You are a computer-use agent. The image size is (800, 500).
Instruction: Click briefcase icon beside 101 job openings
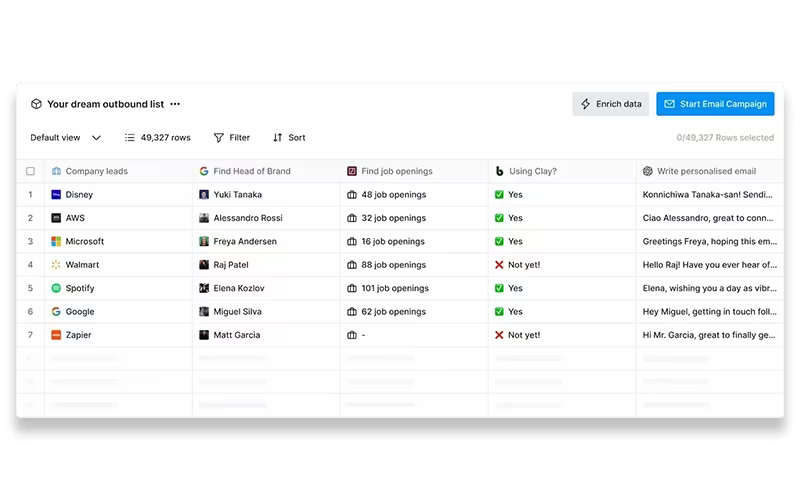[x=352, y=289]
